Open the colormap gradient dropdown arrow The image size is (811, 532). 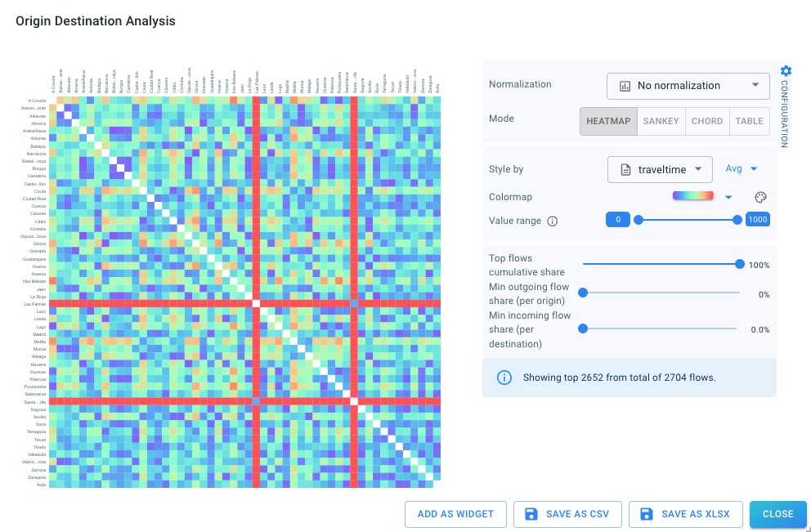728,197
